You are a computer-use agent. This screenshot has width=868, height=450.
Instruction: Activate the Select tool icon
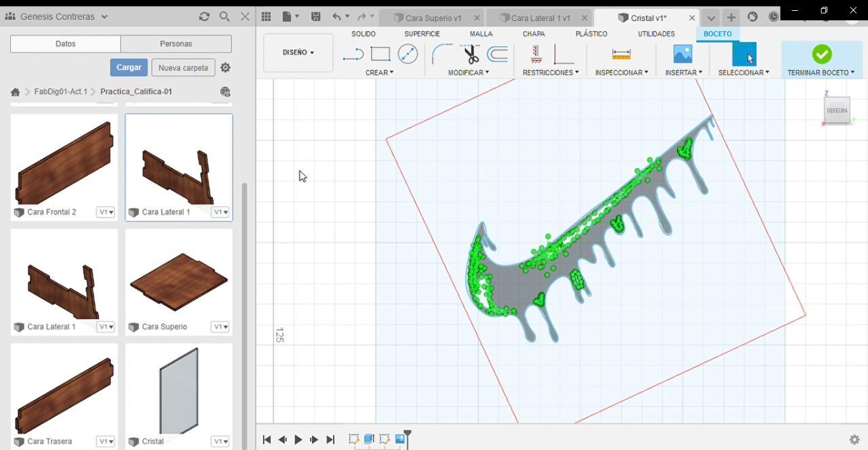pyautogui.click(x=744, y=54)
